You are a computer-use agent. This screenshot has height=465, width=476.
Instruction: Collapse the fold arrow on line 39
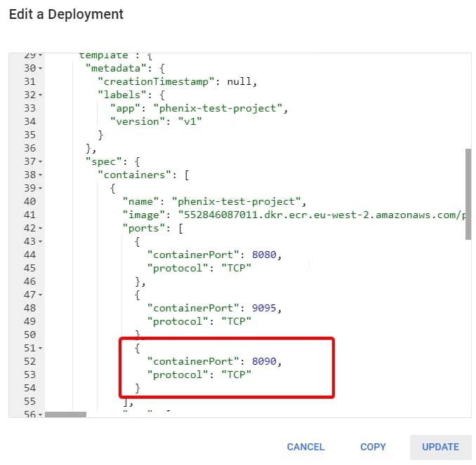41,189
